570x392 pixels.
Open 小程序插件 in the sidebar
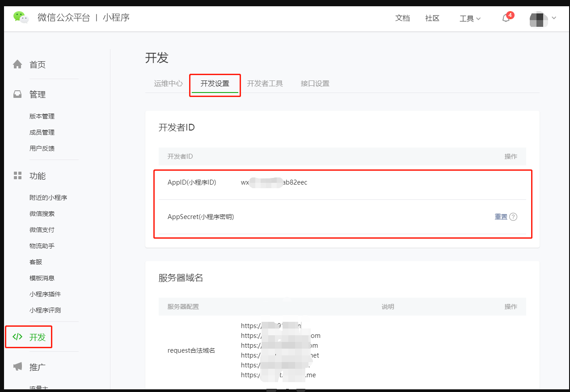(x=45, y=294)
